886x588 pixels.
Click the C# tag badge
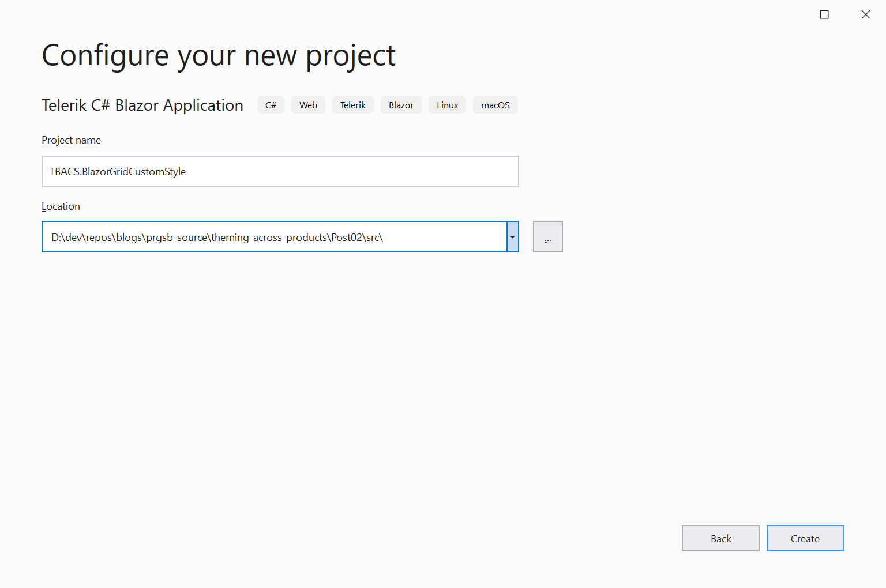pos(271,105)
